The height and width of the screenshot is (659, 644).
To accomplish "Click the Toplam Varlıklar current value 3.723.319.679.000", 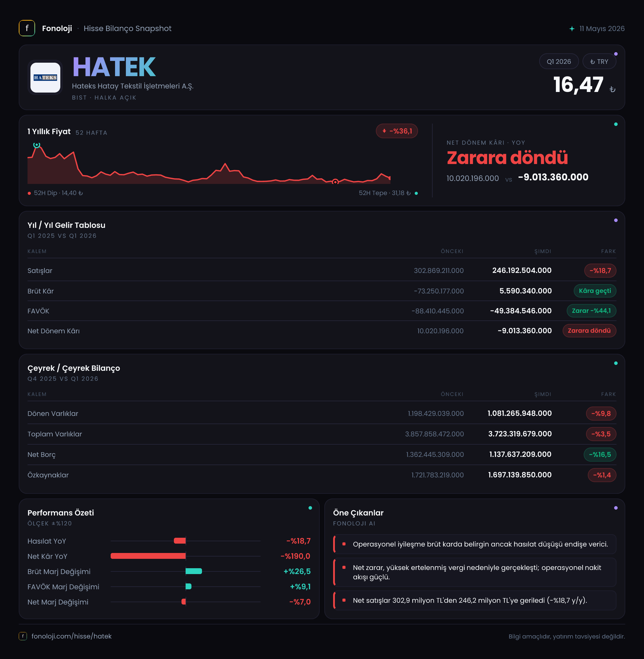I will coord(520,434).
